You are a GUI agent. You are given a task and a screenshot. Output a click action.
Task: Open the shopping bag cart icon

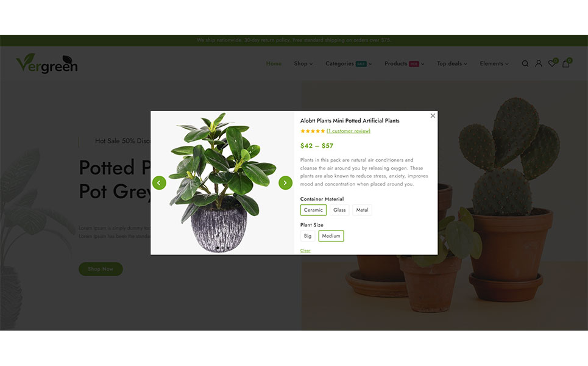pyautogui.click(x=566, y=63)
